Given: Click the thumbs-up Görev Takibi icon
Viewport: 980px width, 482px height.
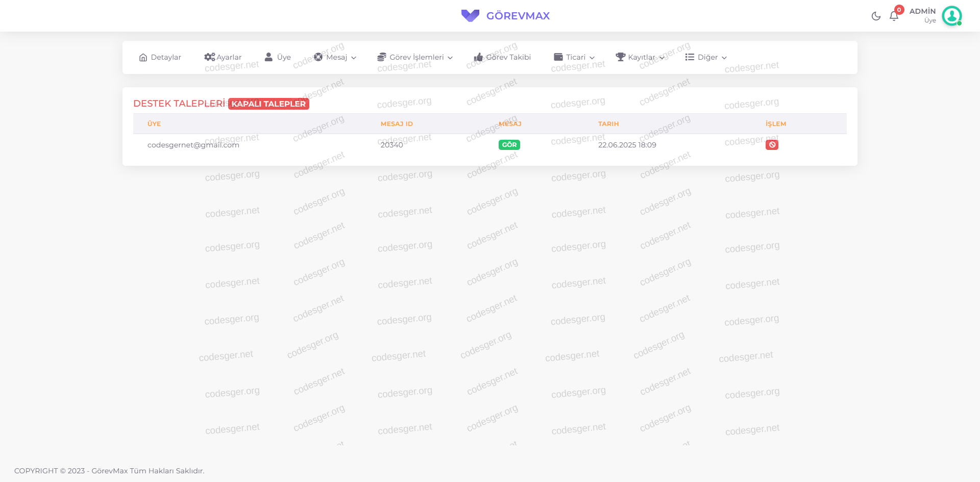Looking at the screenshot, I should 478,57.
